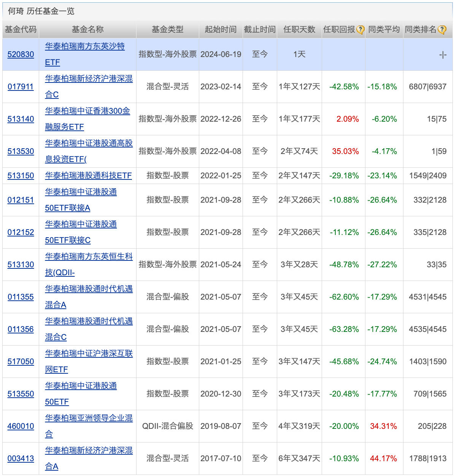The image size is (454, 476).
Task: Select the start date 2022-04-08
Action: pyautogui.click(x=221, y=151)
